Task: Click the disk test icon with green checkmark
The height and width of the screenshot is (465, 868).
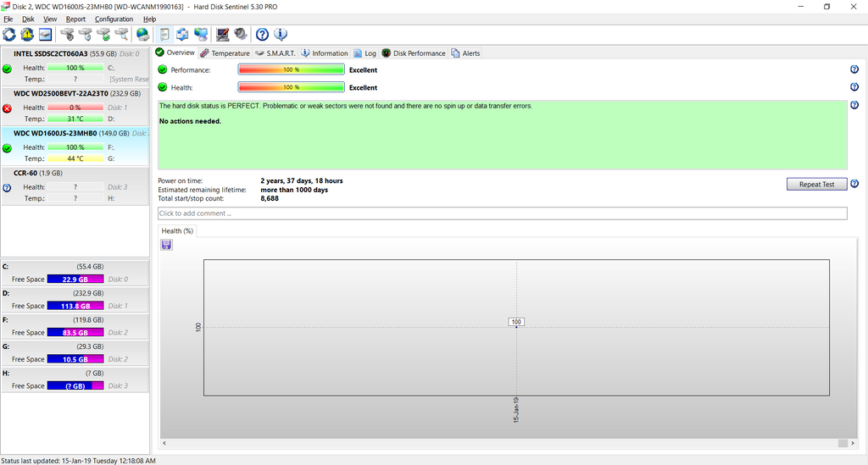Action: 103,34
